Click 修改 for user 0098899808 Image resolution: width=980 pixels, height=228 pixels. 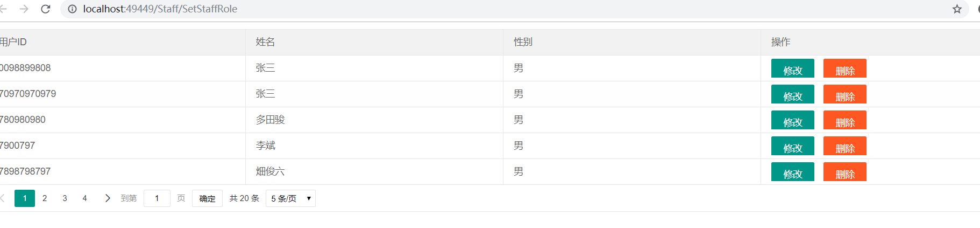pyautogui.click(x=792, y=68)
